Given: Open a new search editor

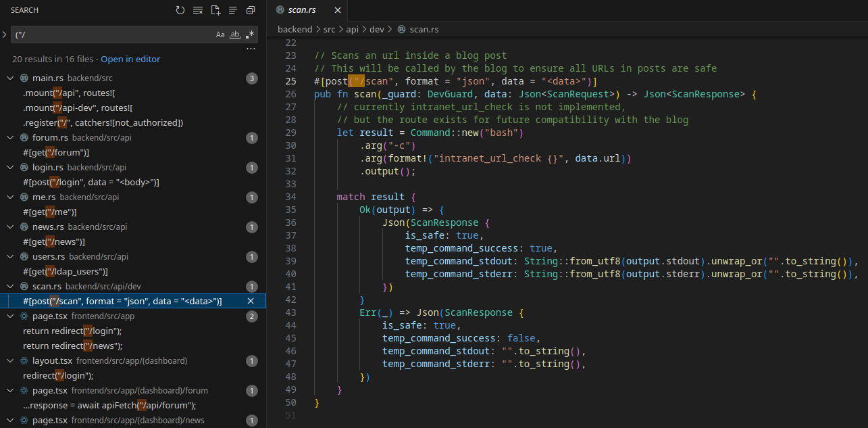Looking at the screenshot, I should [x=215, y=10].
